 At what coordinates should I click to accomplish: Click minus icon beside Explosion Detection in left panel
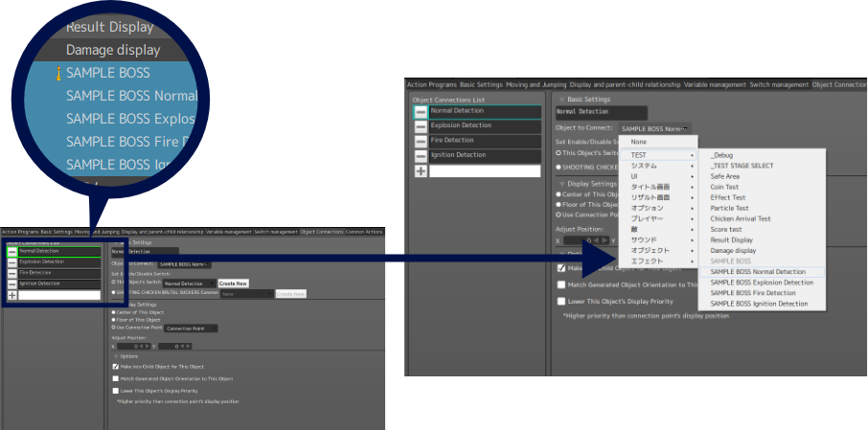click(12, 261)
